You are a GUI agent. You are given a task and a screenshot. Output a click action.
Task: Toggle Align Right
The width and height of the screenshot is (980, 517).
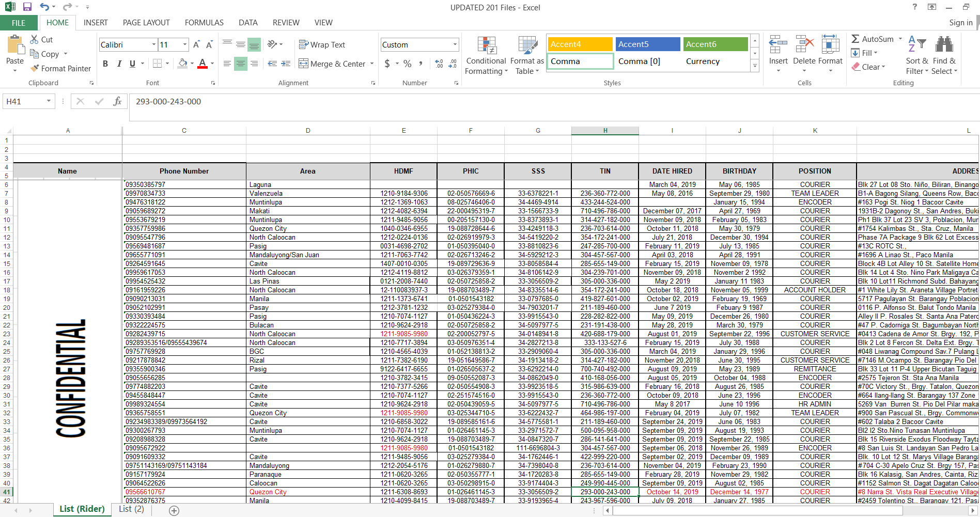[254, 64]
